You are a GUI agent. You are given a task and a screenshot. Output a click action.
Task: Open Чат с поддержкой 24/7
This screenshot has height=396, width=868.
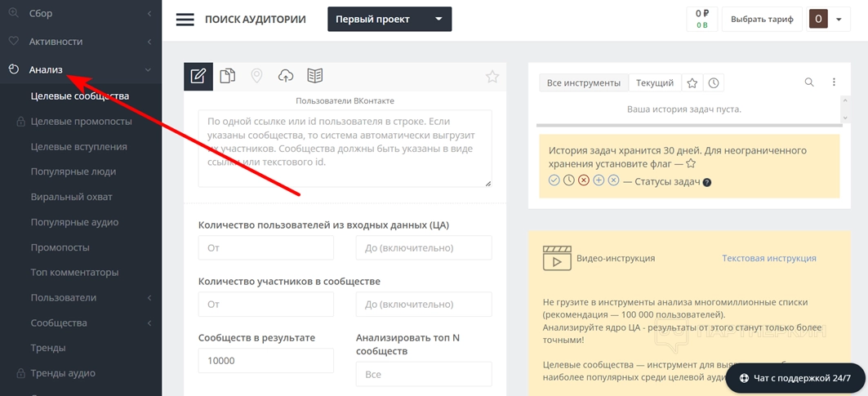tap(795, 378)
